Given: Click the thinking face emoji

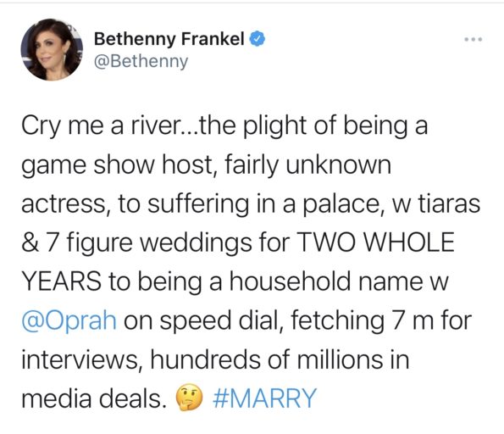Looking at the screenshot, I should pyautogui.click(x=189, y=398).
